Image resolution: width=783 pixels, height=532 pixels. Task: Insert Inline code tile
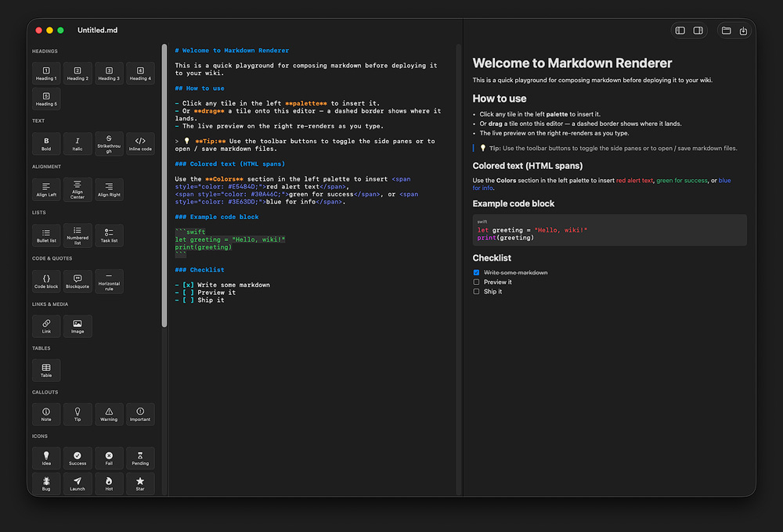(x=140, y=144)
